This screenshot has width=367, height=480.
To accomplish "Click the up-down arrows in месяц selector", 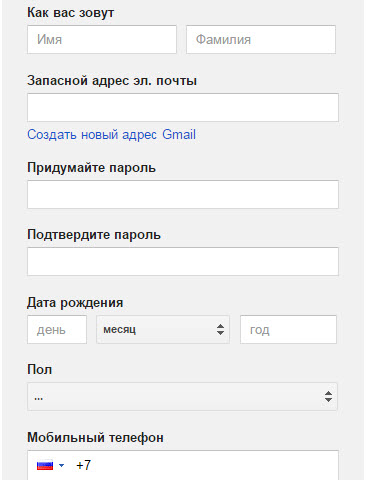I will tap(220, 329).
